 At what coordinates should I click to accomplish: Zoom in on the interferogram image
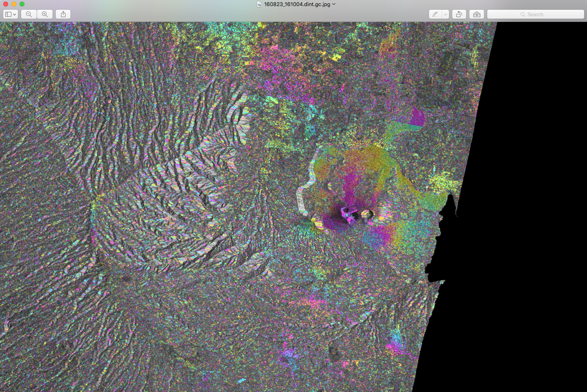click(x=45, y=14)
